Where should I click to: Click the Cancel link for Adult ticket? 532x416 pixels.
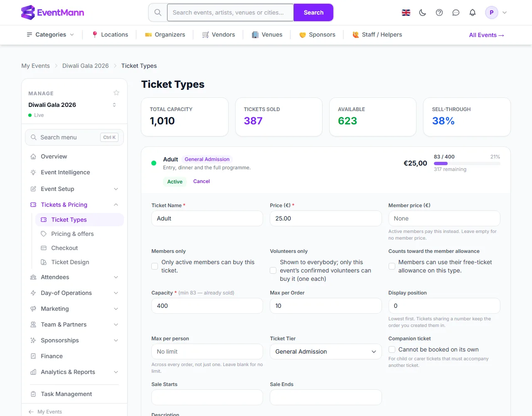pos(202,181)
